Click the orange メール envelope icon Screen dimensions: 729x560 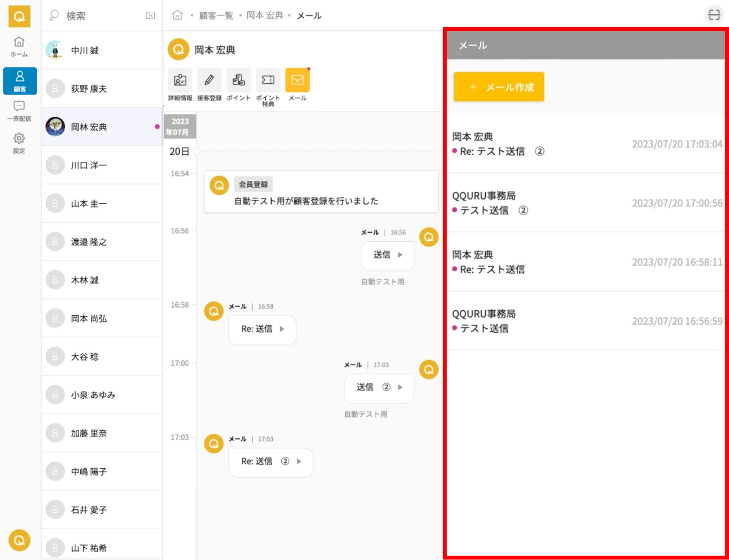pyautogui.click(x=297, y=81)
